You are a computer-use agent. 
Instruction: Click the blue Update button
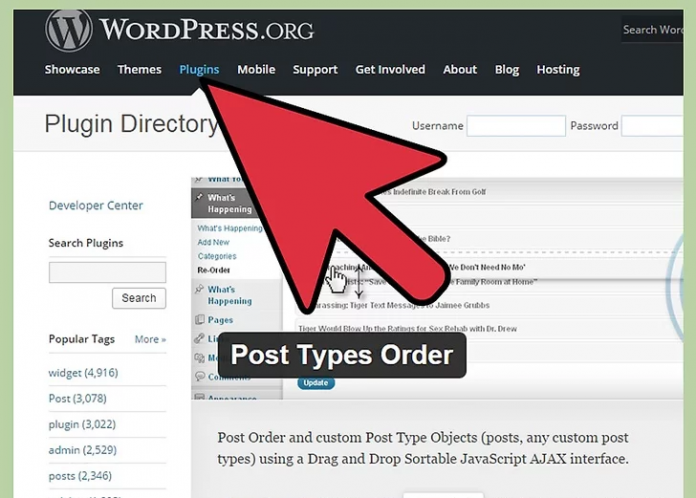tap(313, 383)
